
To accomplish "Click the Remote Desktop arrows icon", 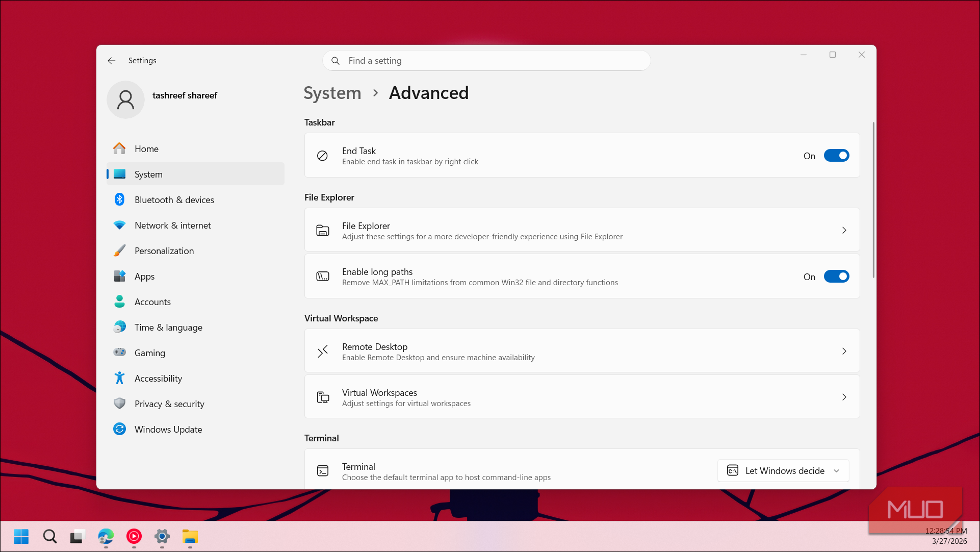I will click(x=323, y=351).
